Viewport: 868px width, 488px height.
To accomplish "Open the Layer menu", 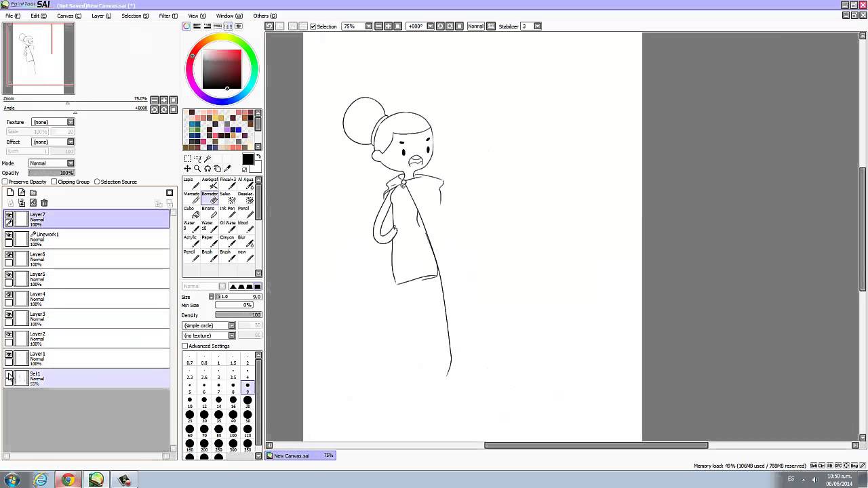I will [102, 16].
